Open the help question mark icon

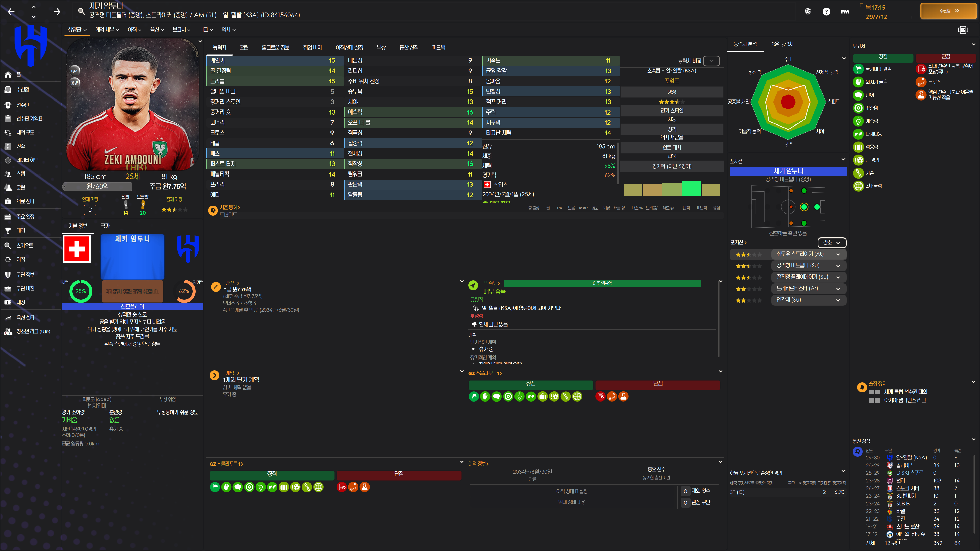[x=826, y=12]
